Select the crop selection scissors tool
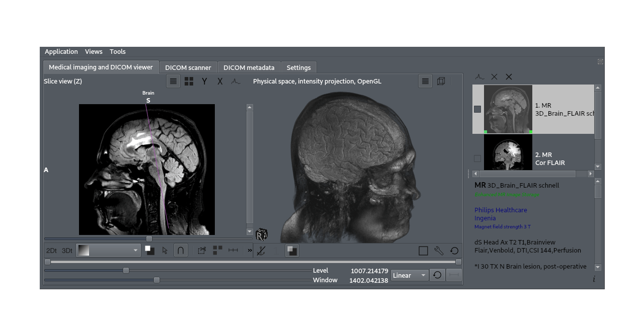Screen dimensions: 644x322 202,250
